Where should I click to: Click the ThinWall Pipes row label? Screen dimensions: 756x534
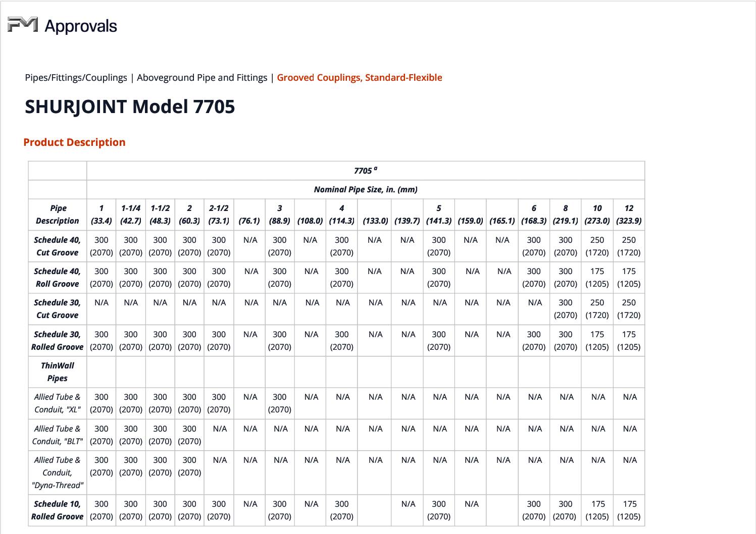tap(58, 372)
